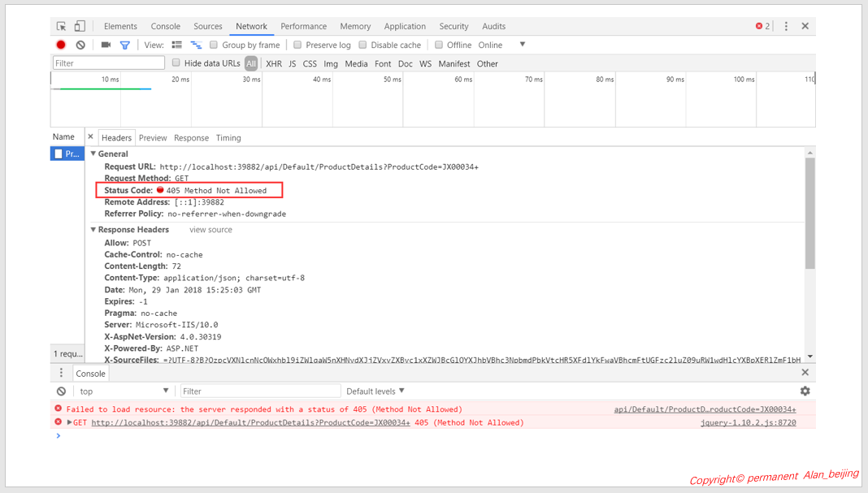Go to the Performance panel

point(303,26)
